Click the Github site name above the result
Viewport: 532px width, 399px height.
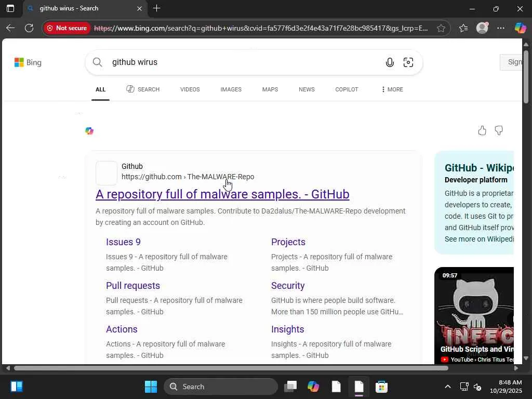tap(132, 166)
